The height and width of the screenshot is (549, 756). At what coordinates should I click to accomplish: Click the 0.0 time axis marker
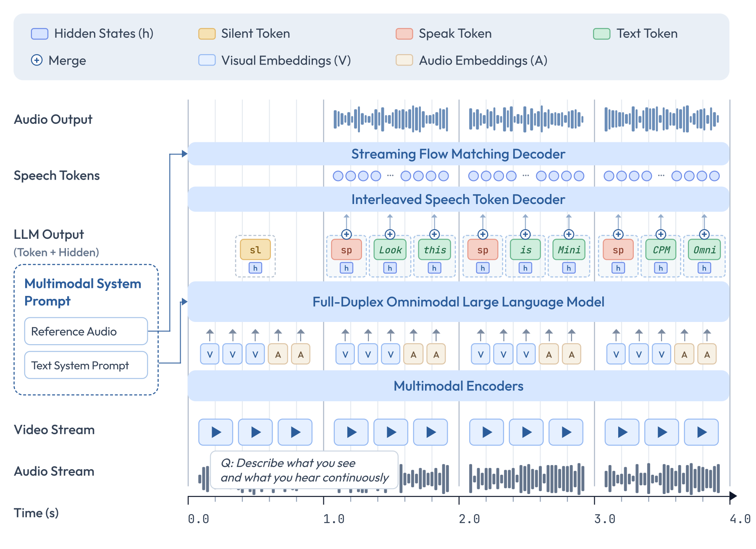[x=198, y=519]
